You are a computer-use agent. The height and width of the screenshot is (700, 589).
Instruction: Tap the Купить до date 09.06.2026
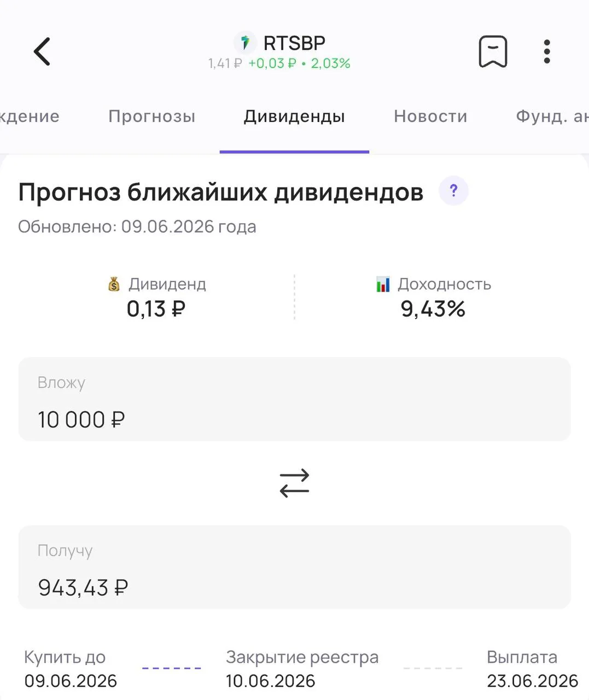click(x=71, y=681)
